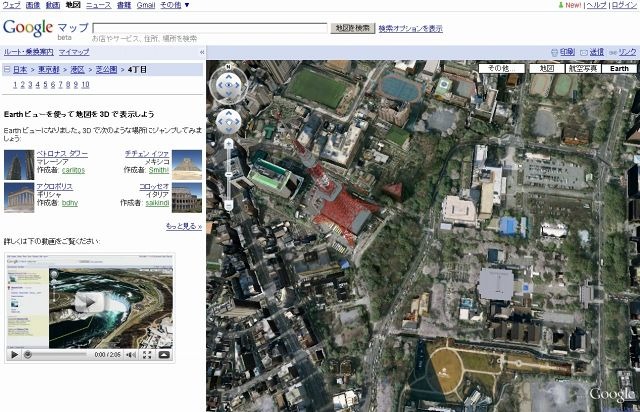
Task: Open the video in fullscreen
Action: point(147,355)
